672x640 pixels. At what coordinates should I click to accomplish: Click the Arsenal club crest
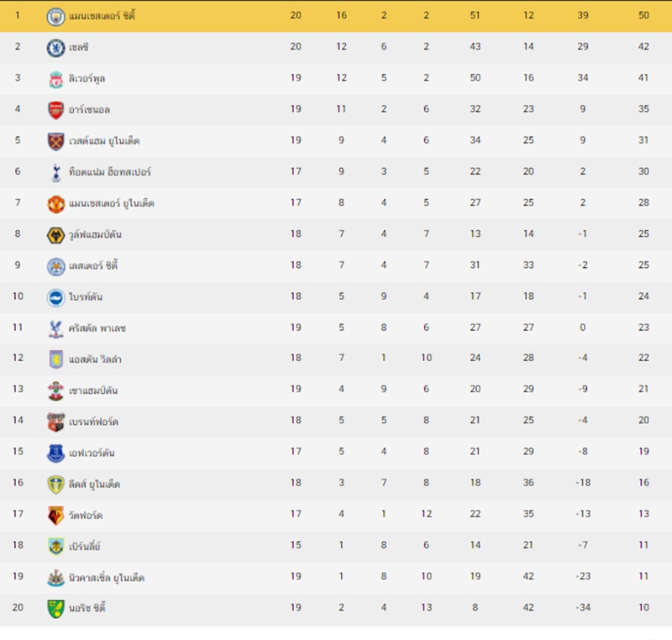(55, 111)
